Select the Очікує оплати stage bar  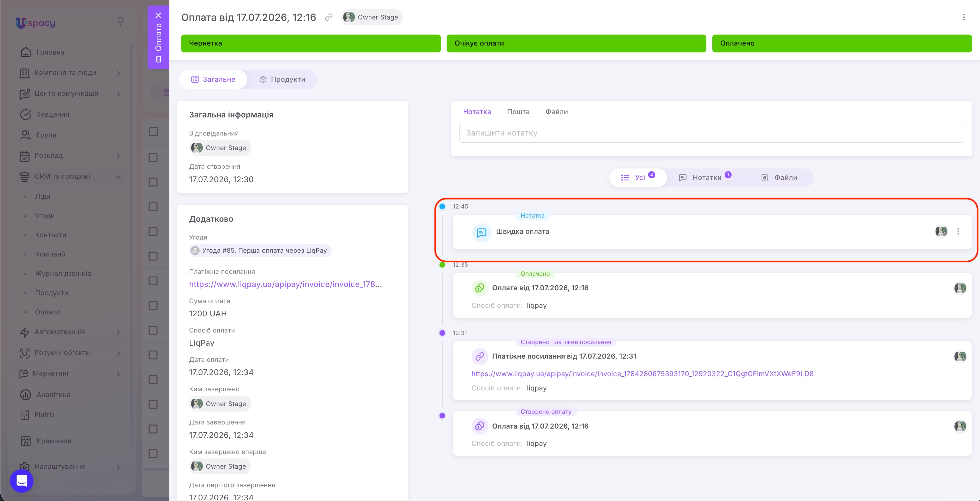click(x=576, y=43)
